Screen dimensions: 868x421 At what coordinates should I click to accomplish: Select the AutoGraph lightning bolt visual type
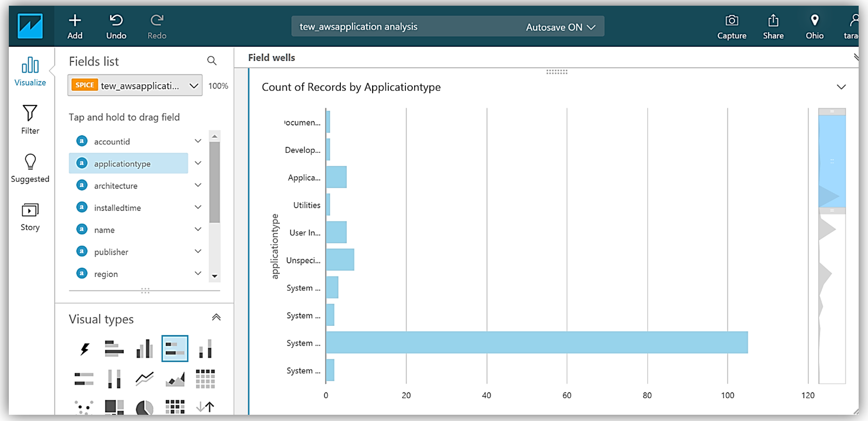[x=84, y=349]
